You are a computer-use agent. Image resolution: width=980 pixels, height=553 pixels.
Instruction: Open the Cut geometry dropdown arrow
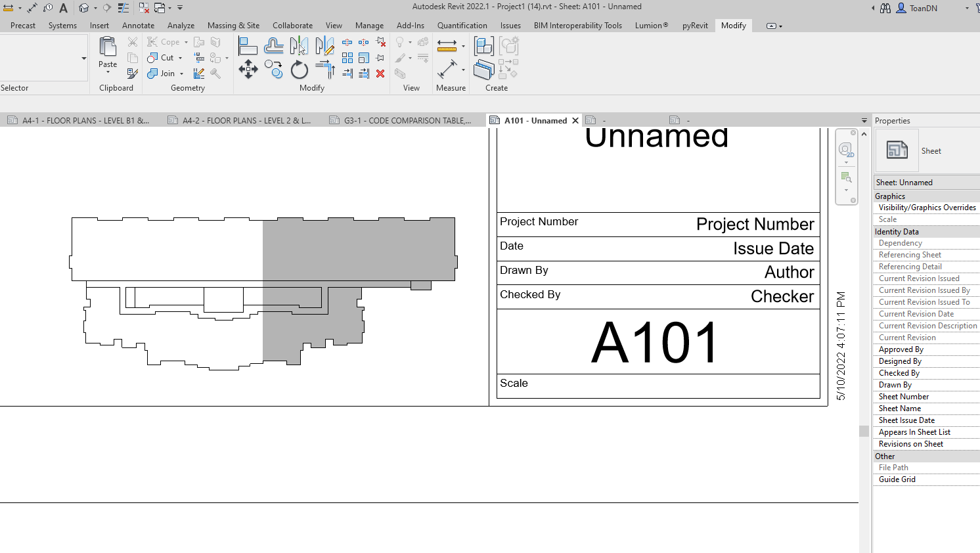181,58
